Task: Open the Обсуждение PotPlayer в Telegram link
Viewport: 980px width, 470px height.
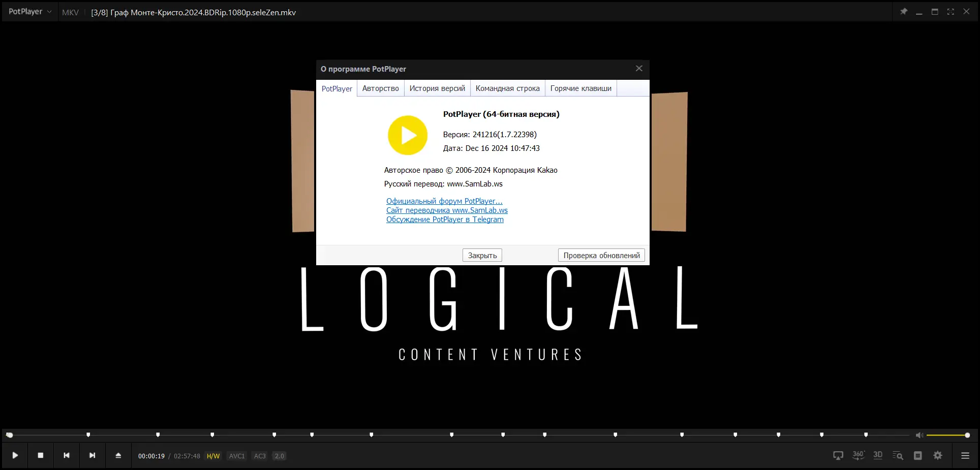Action: [x=445, y=220]
